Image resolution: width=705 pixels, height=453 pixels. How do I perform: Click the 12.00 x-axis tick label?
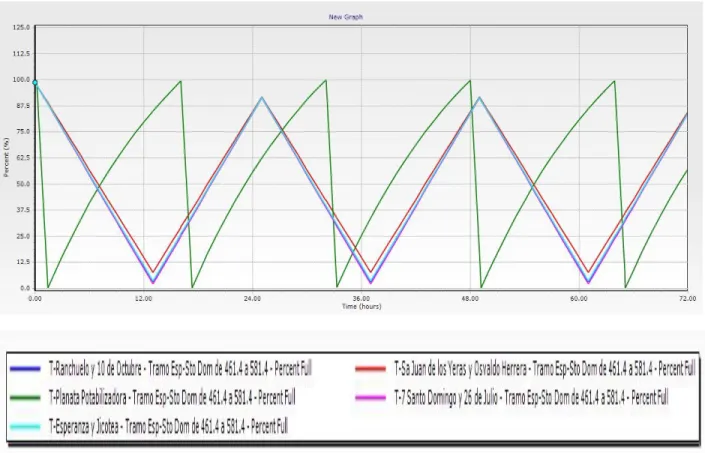pyautogui.click(x=144, y=299)
